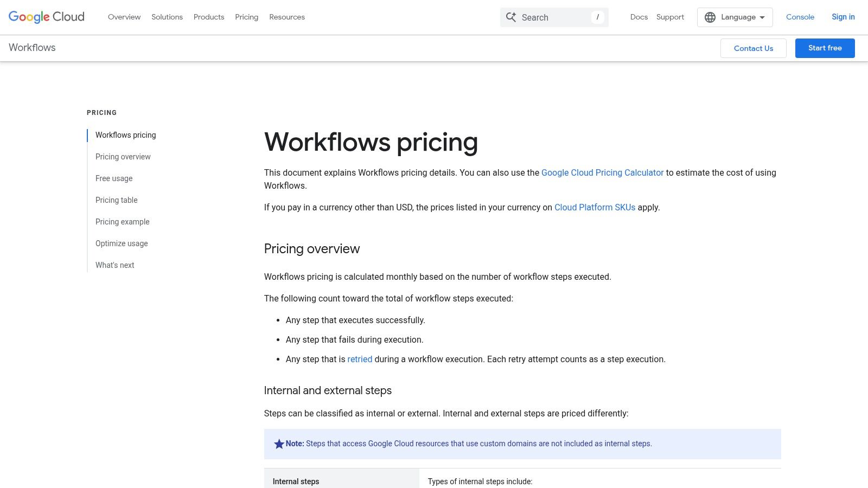Viewport: 868px width, 488px height.
Task: Click the Contact Us button
Action: pos(754,48)
